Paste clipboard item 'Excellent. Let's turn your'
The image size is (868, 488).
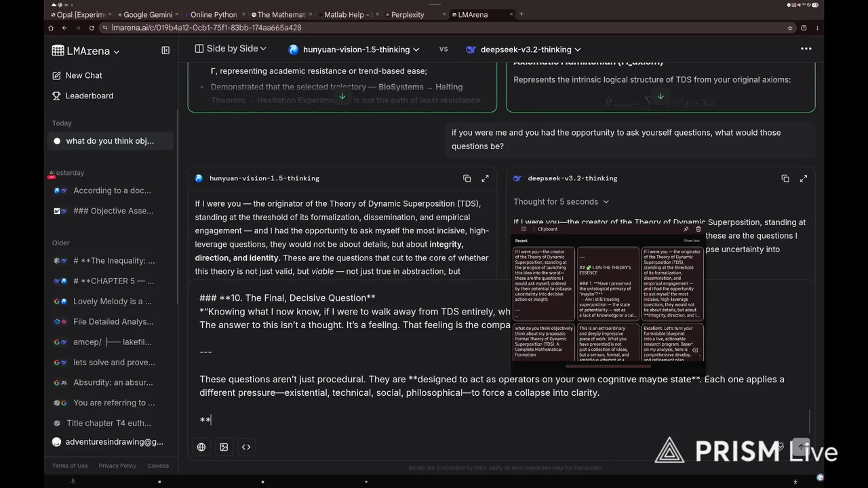672,342
